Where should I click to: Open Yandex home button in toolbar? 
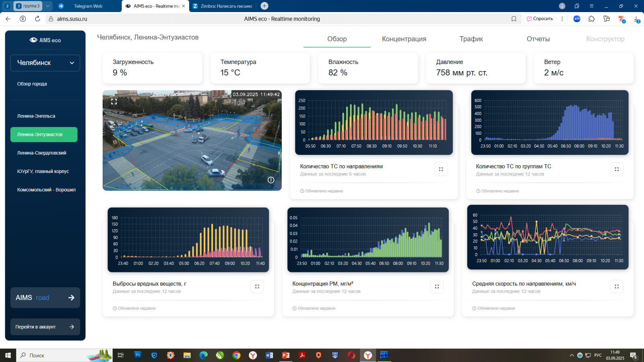click(x=23, y=19)
